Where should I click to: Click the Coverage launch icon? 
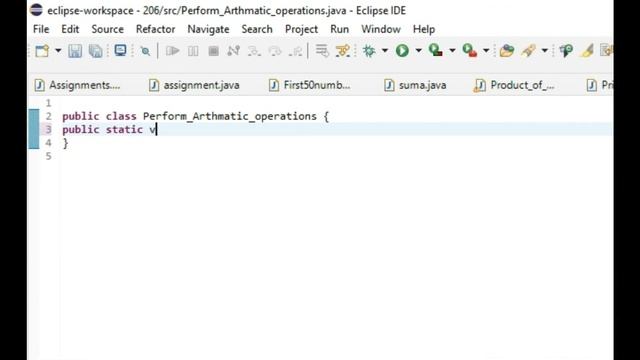[436, 51]
